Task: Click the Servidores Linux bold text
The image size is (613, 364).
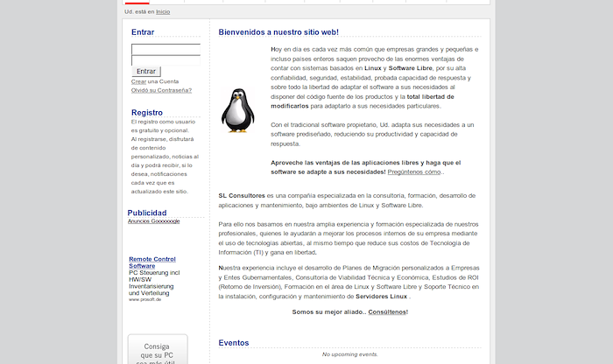Action: point(381,297)
